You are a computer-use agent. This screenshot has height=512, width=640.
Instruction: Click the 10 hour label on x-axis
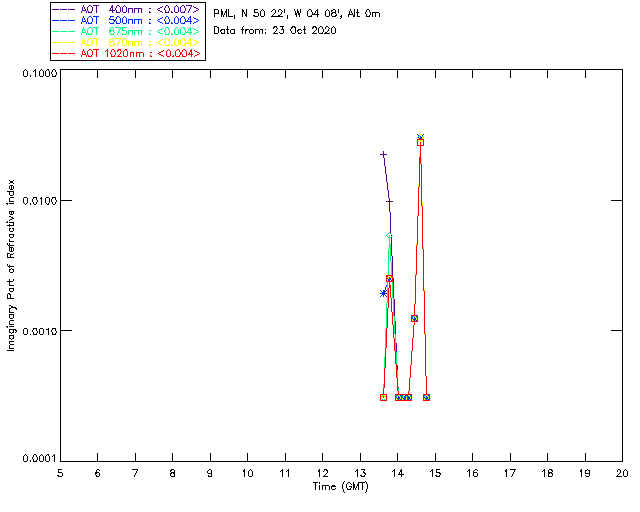247,473
